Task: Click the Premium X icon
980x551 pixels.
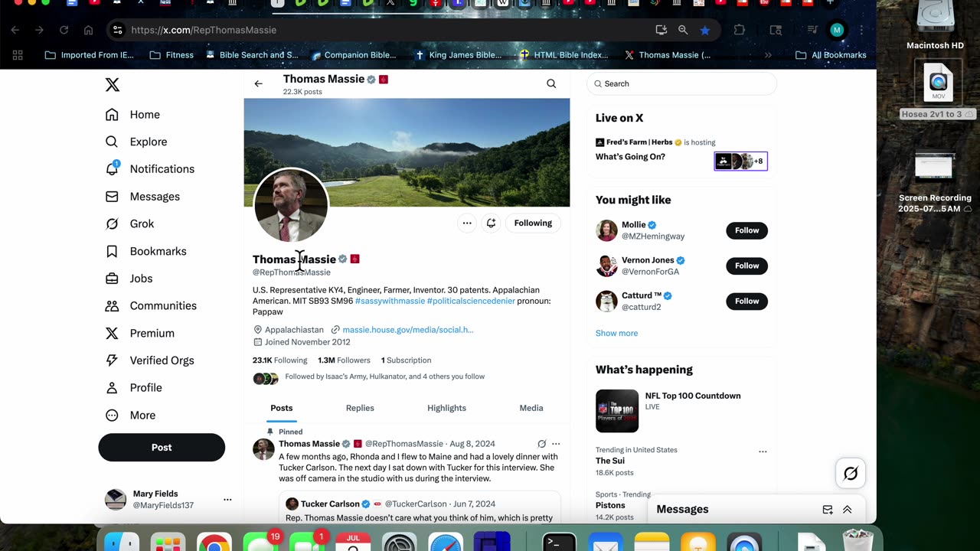Action: click(112, 333)
